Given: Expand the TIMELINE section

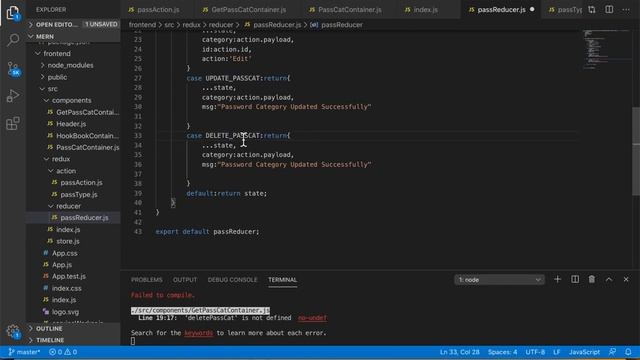Looking at the screenshot, I should (x=73, y=340).
